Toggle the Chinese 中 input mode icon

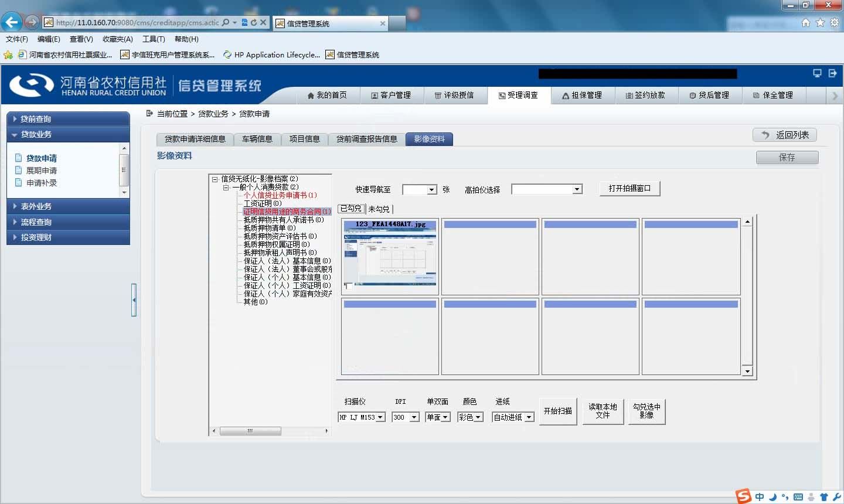760,497
